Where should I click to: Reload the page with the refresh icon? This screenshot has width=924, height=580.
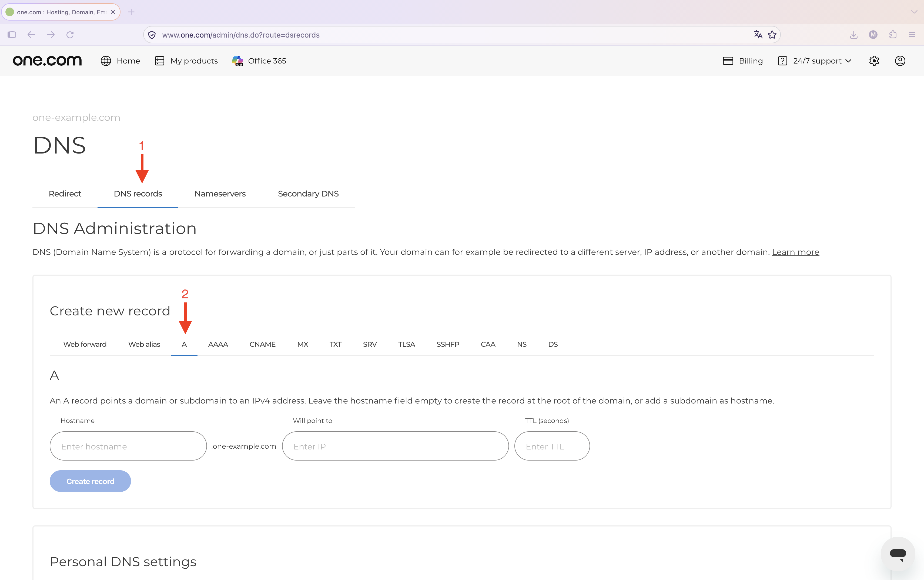click(70, 35)
